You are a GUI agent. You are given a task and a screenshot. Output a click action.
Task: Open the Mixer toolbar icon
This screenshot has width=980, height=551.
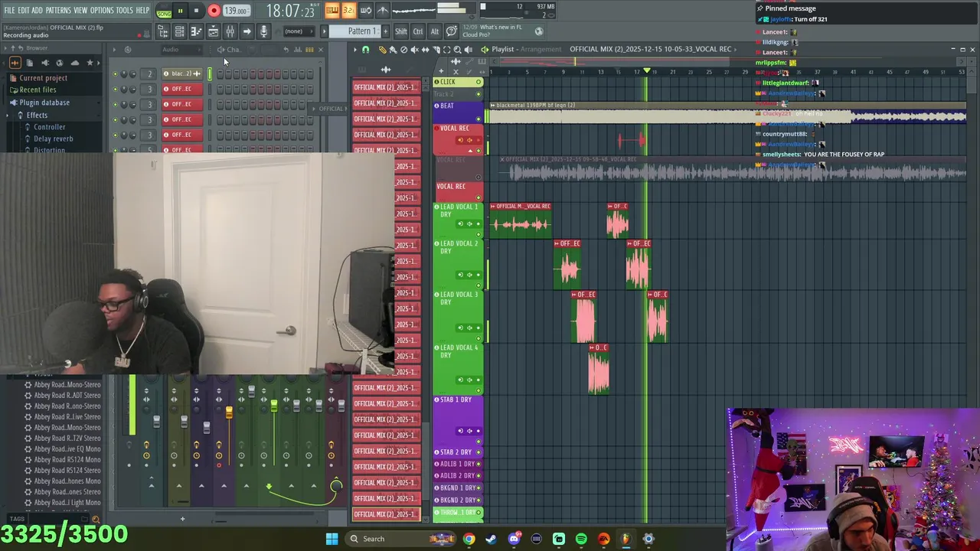[x=230, y=31]
